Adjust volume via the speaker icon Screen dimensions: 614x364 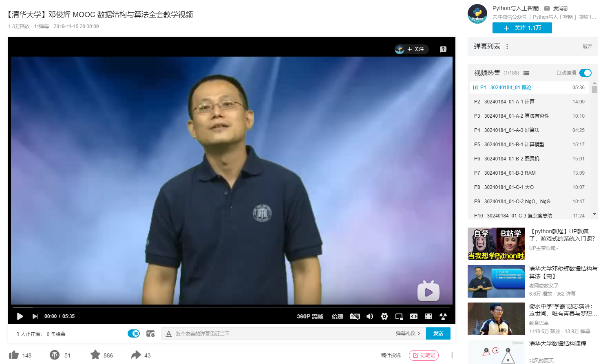point(370,316)
